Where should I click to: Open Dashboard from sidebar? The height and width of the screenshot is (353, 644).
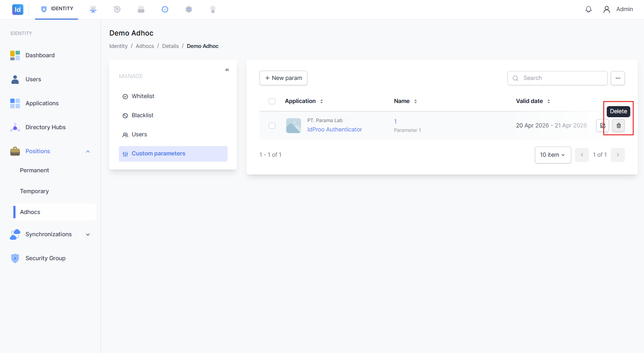coord(40,56)
